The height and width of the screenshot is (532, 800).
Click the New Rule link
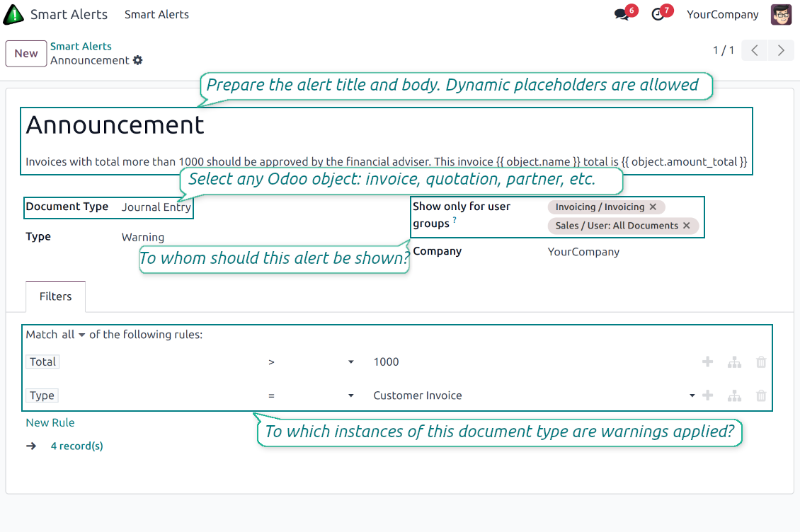50,422
